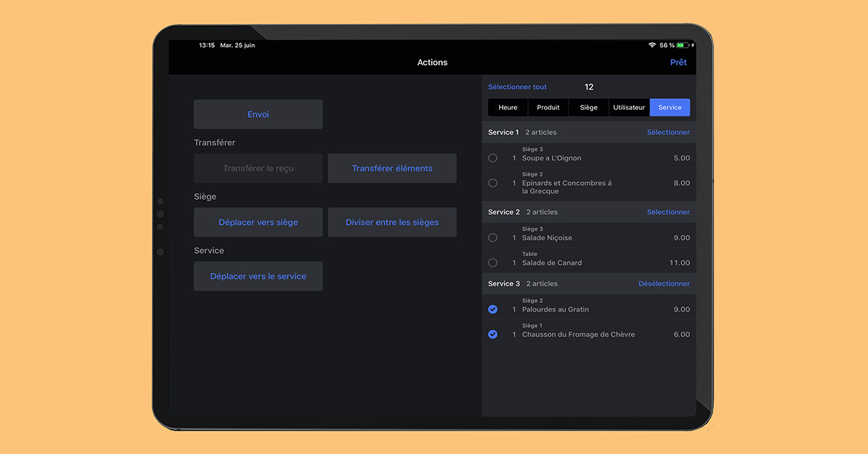Screen dimensions: 868x454
Task: Select the Soupe a L'Oignon checkbox
Action: [493, 158]
